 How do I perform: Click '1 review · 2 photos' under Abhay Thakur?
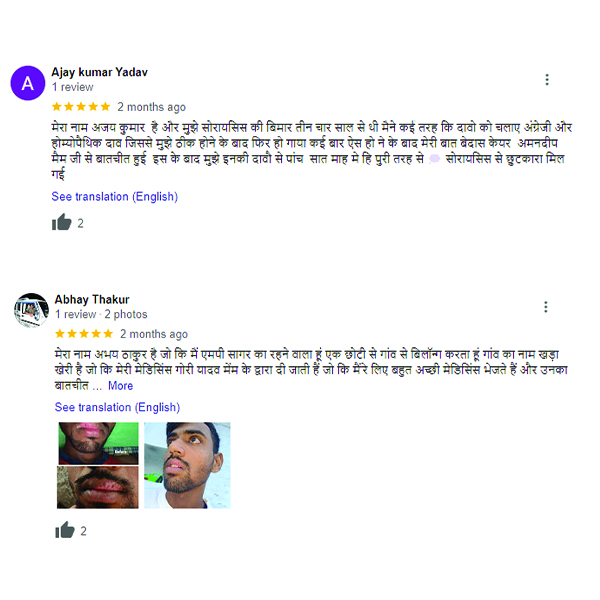coord(101,315)
